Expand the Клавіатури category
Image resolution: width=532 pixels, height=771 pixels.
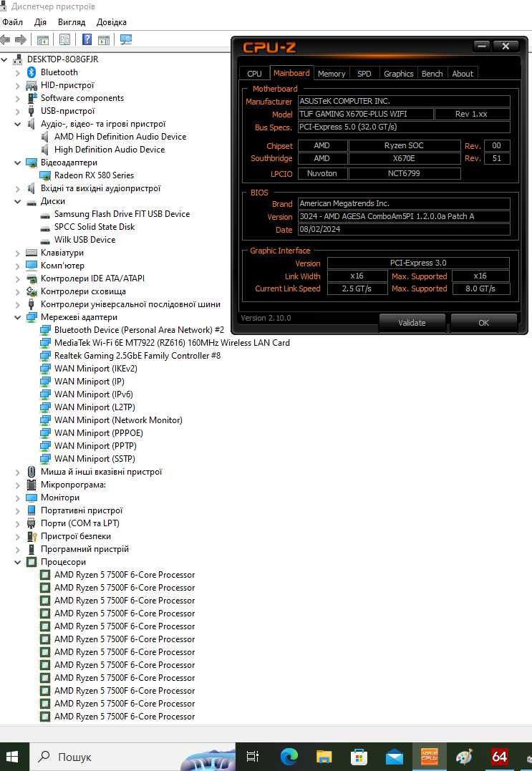(18, 253)
